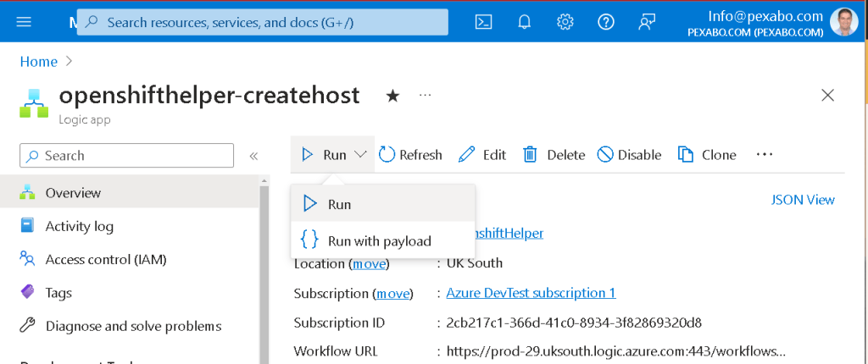The image size is (868, 364).
Task: Open the notifications bell
Action: (524, 22)
